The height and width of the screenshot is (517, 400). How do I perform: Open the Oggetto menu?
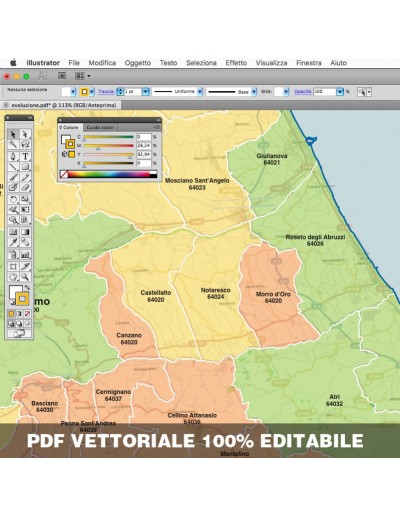[x=138, y=63]
